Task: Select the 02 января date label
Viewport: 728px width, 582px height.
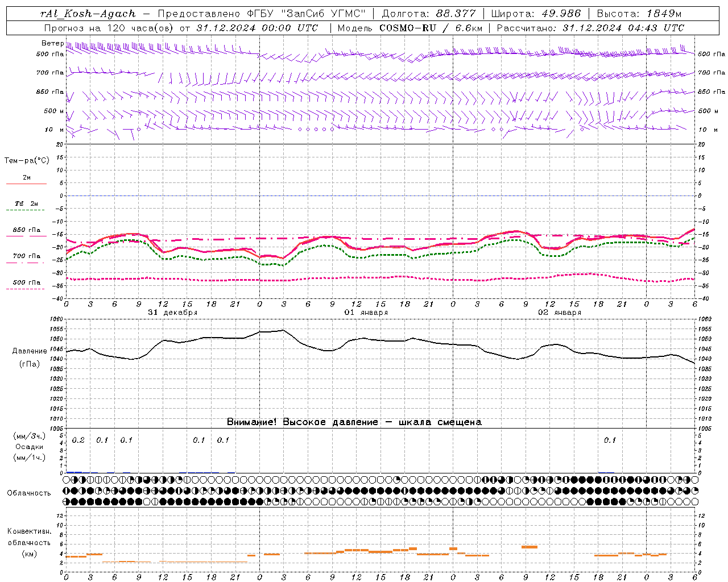Action: click(x=560, y=313)
